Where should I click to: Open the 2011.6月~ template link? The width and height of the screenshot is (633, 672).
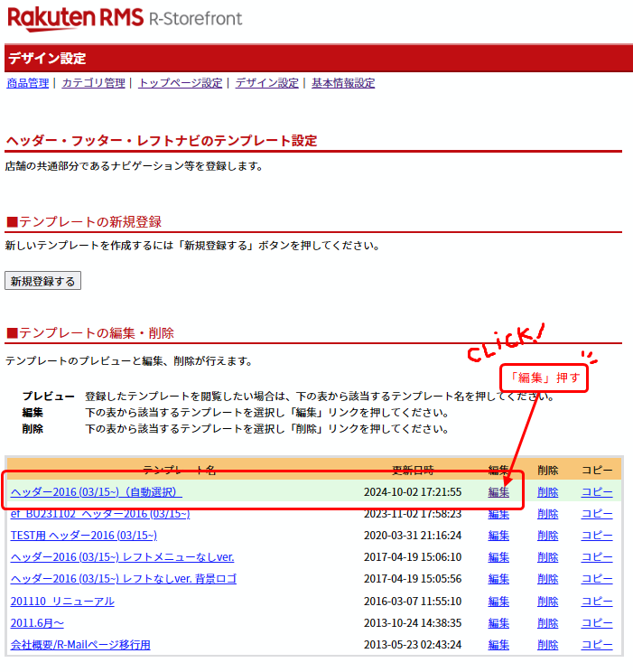pyautogui.click(x=37, y=622)
